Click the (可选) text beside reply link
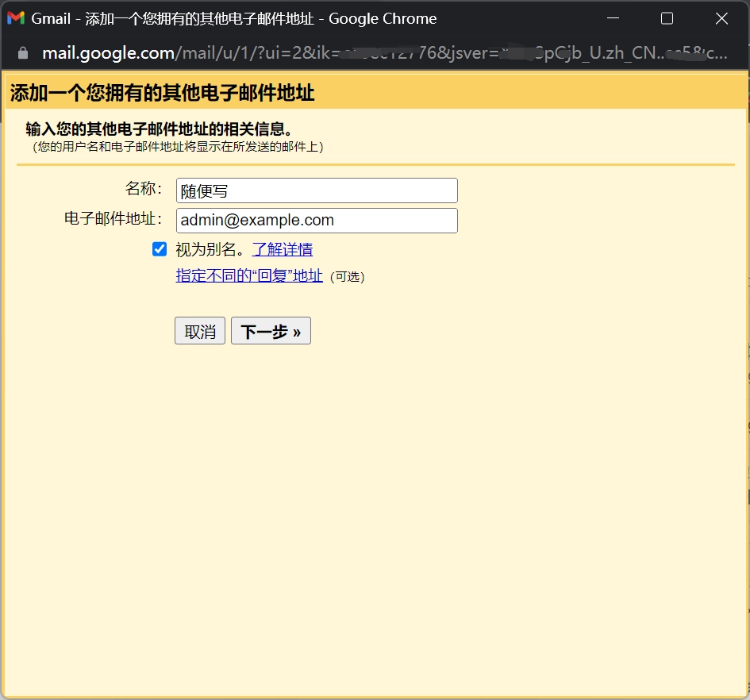The height and width of the screenshot is (700, 750). click(x=346, y=277)
